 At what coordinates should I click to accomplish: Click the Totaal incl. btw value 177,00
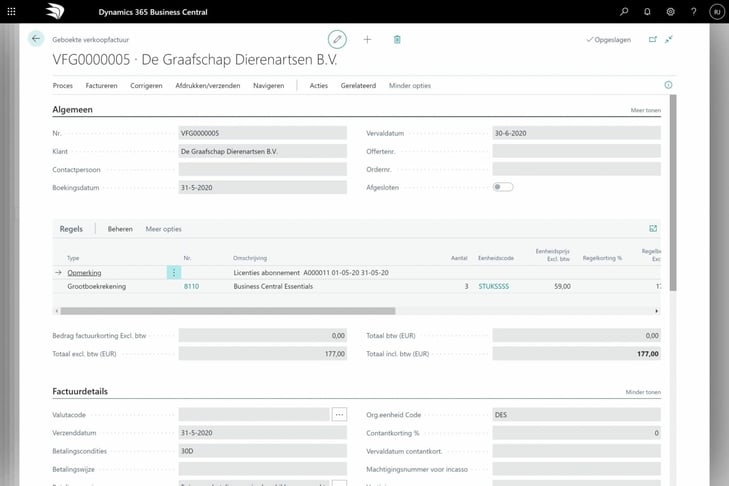[x=577, y=353]
